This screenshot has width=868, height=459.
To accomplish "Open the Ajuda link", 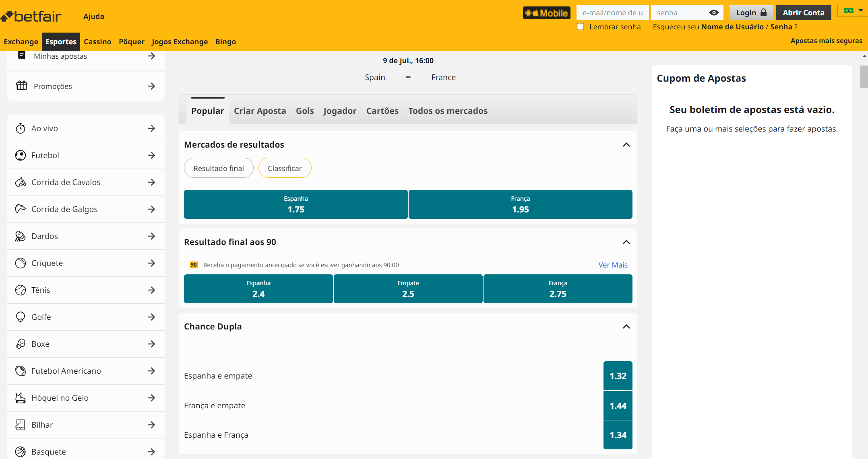I will 94,16.
